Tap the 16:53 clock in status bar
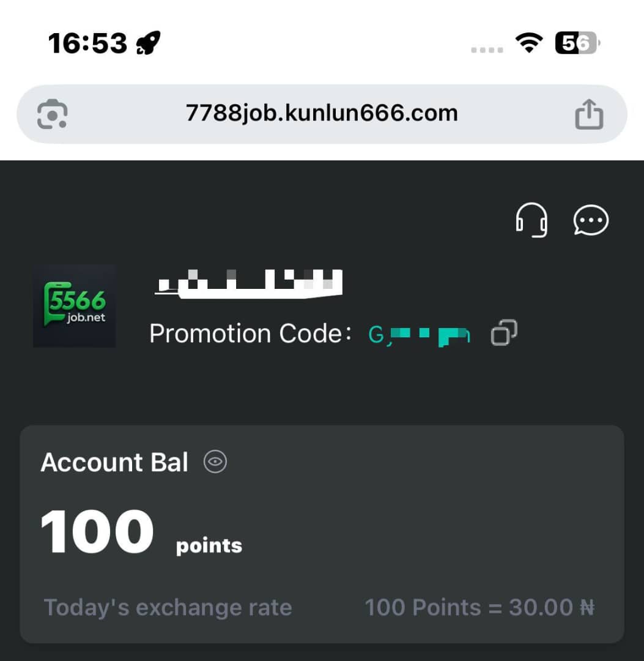This screenshot has width=644, height=661. 87,43
